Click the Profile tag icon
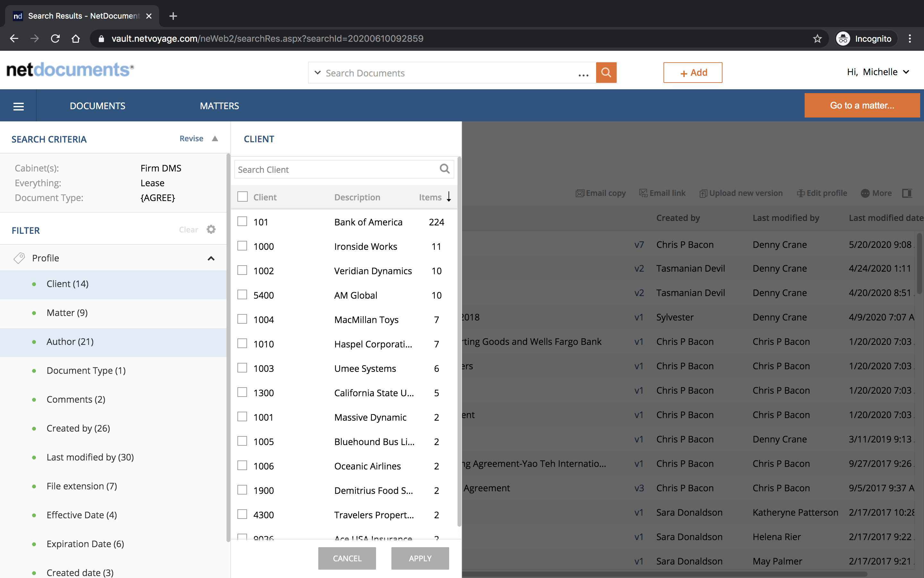This screenshot has width=924, height=578. point(19,258)
